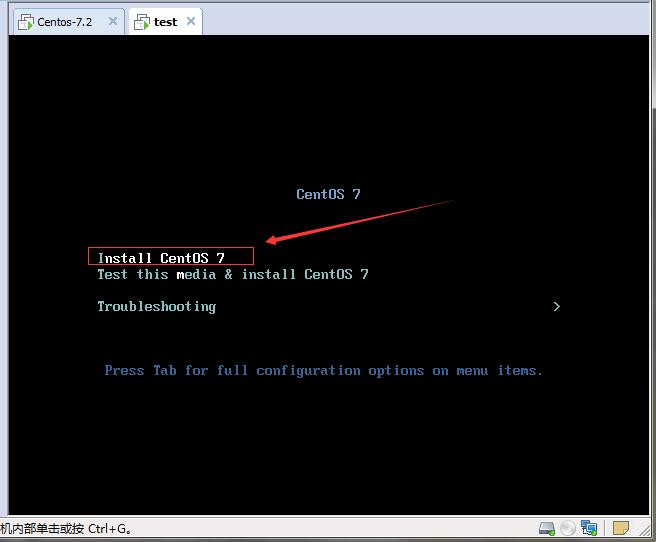656x542 pixels.
Task: Click the network adapter status icon
Action: pos(589,528)
